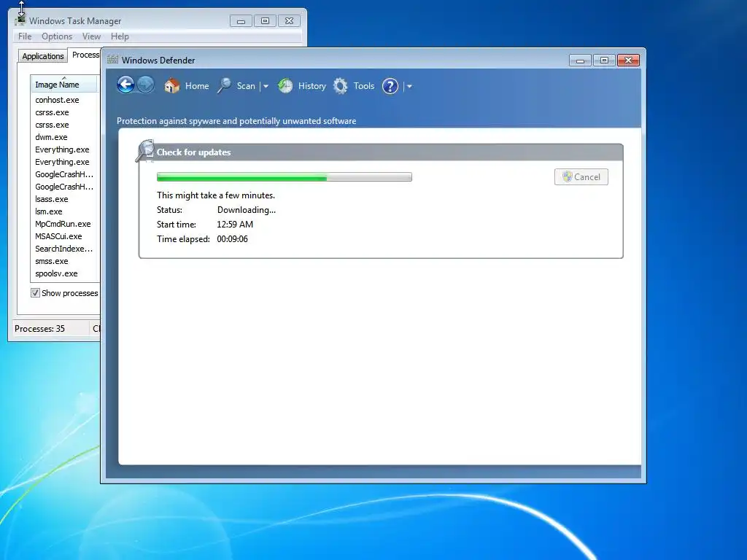This screenshot has width=747, height=560.
Task: Click the Scan magnifying glass icon
Action: (225, 86)
